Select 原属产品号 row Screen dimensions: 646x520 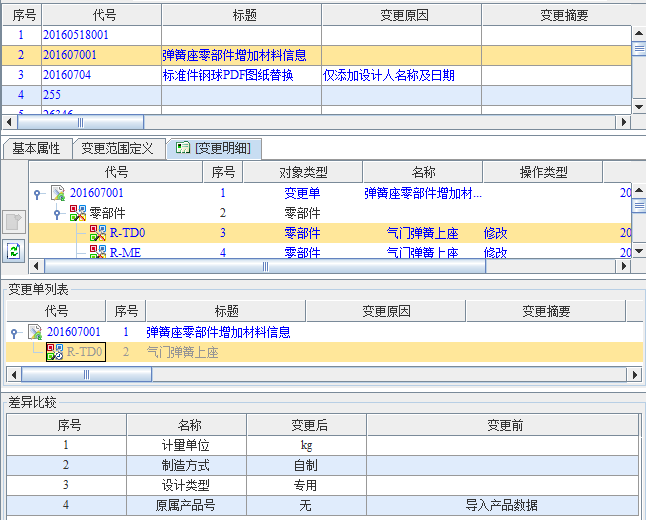point(323,505)
